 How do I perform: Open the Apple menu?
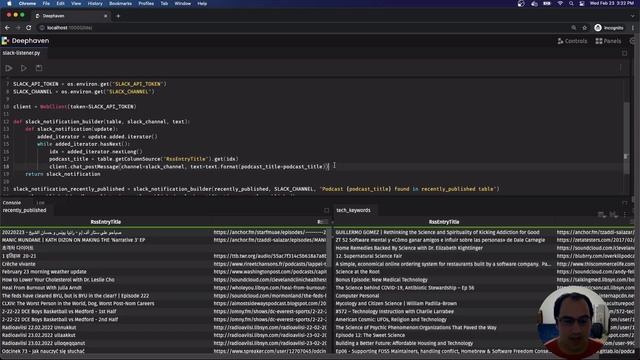point(9,4)
